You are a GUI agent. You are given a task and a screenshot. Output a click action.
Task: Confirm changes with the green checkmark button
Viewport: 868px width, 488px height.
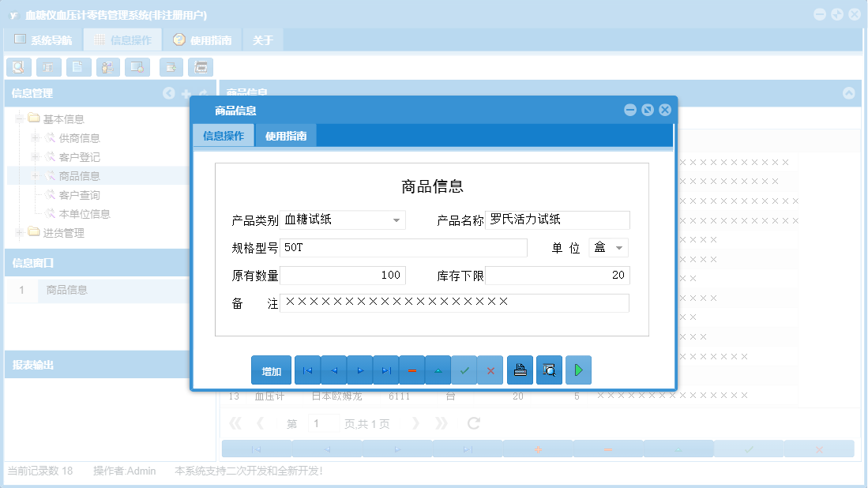(465, 370)
